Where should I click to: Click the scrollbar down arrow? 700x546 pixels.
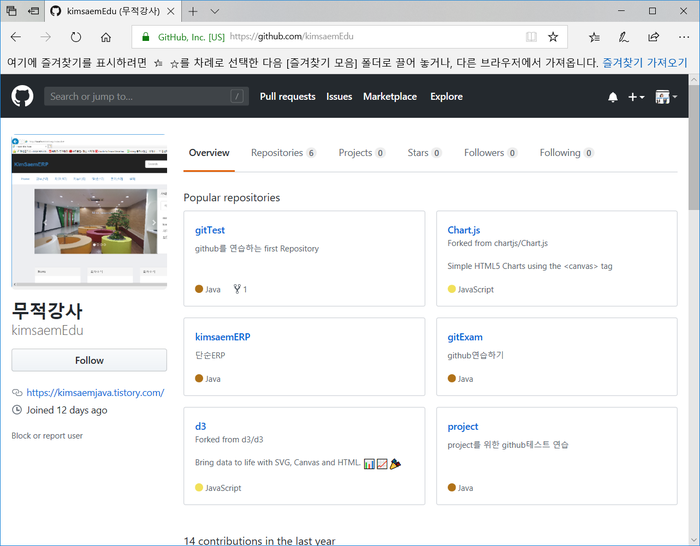click(x=694, y=540)
